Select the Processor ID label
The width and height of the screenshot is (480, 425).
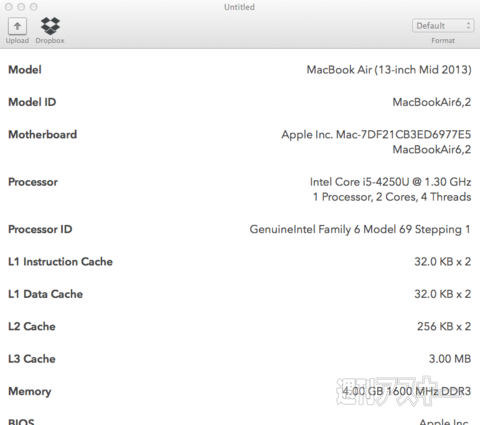click(40, 229)
